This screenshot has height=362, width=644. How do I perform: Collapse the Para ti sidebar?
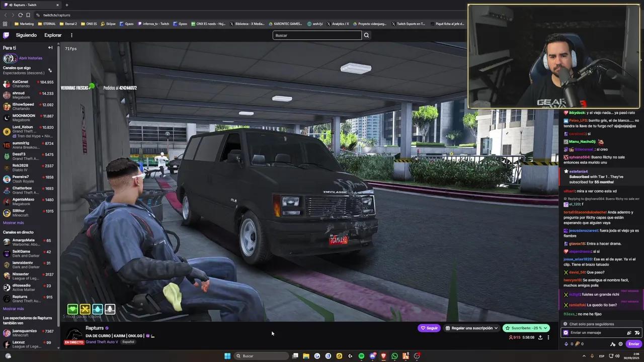50,48
